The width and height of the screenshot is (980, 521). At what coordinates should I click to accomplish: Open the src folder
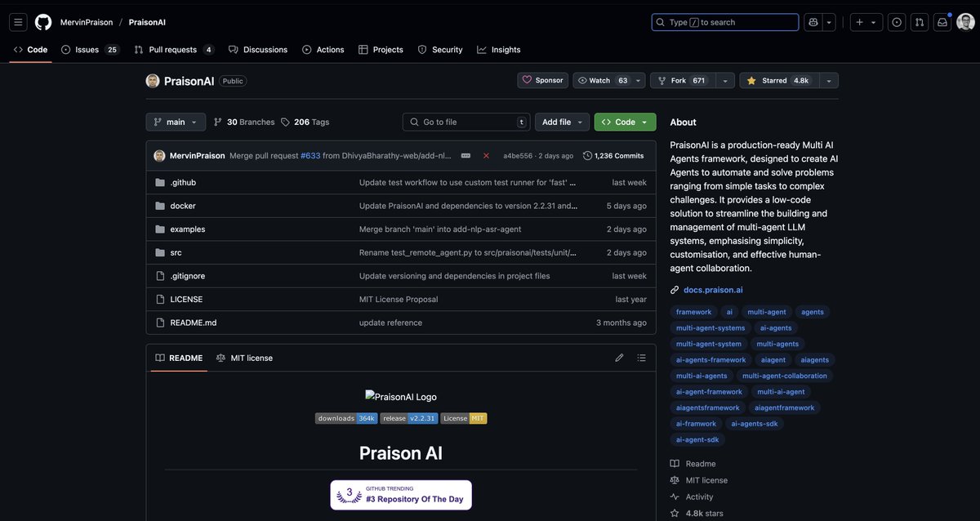point(176,252)
